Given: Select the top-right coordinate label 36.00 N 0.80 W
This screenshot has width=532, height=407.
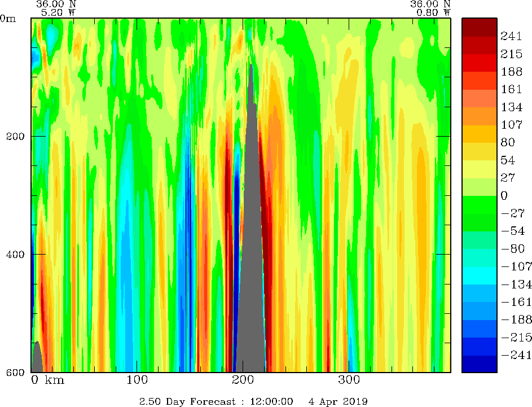Looking at the screenshot, I should [x=430, y=8].
